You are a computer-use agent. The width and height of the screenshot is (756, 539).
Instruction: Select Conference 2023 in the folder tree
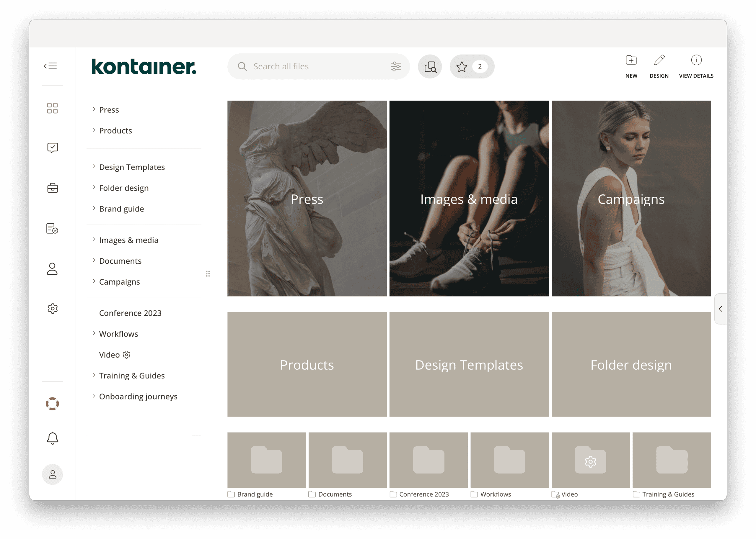130,313
